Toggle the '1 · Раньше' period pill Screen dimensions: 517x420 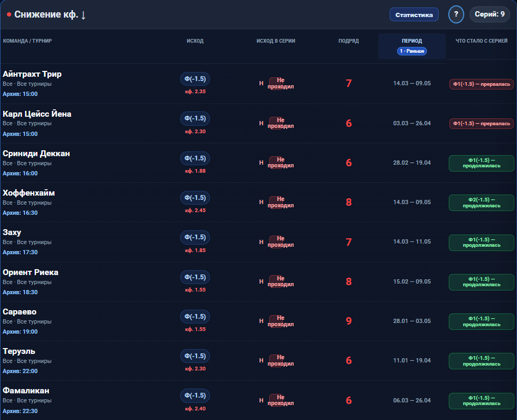click(x=412, y=51)
